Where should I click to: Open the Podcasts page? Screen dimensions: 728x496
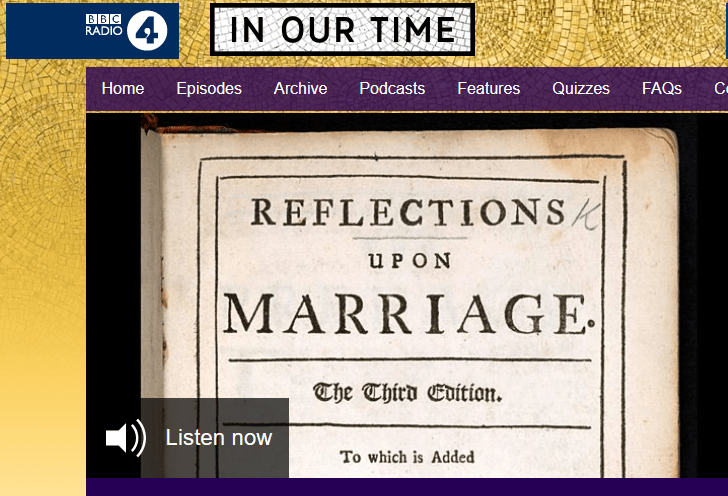pyautogui.click(x=392, y=88)
